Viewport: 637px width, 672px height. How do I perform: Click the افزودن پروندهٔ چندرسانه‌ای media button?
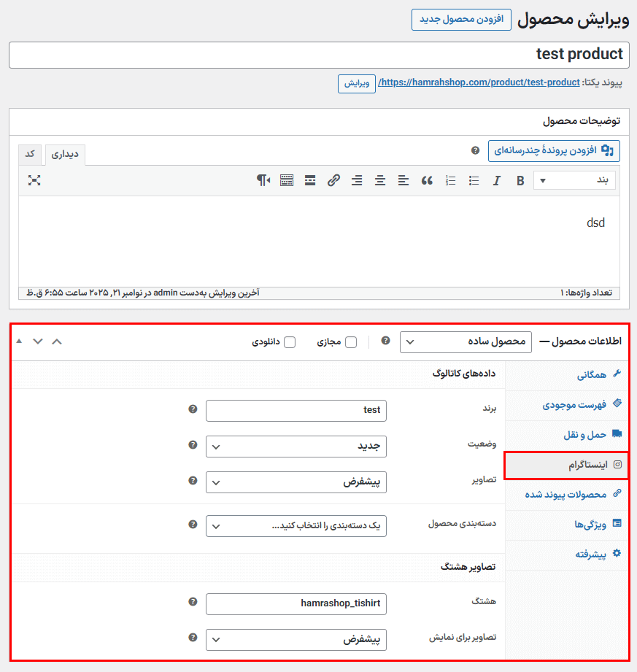point(554,150)
